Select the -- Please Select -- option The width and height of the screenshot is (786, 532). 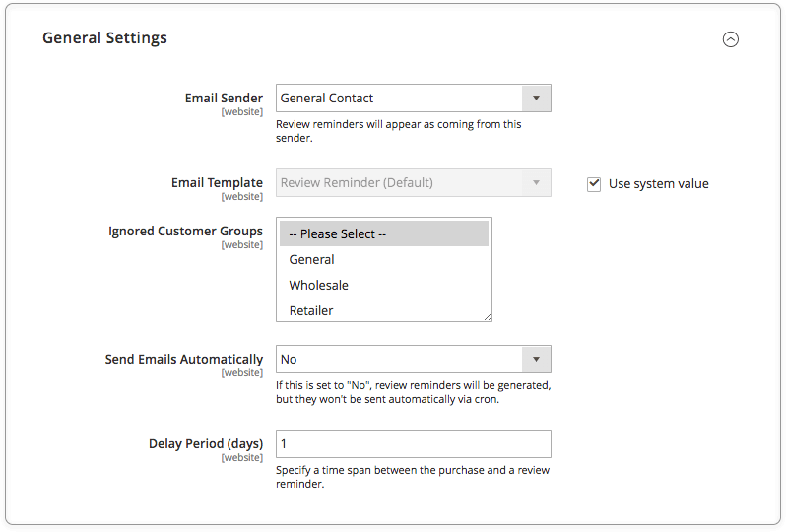click(x=384, y=233)
